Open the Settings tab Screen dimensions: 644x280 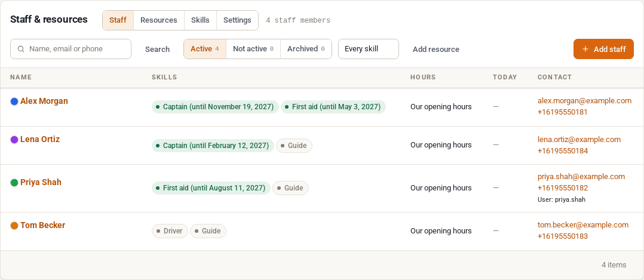pyautogui.click(x=237, y=20)
